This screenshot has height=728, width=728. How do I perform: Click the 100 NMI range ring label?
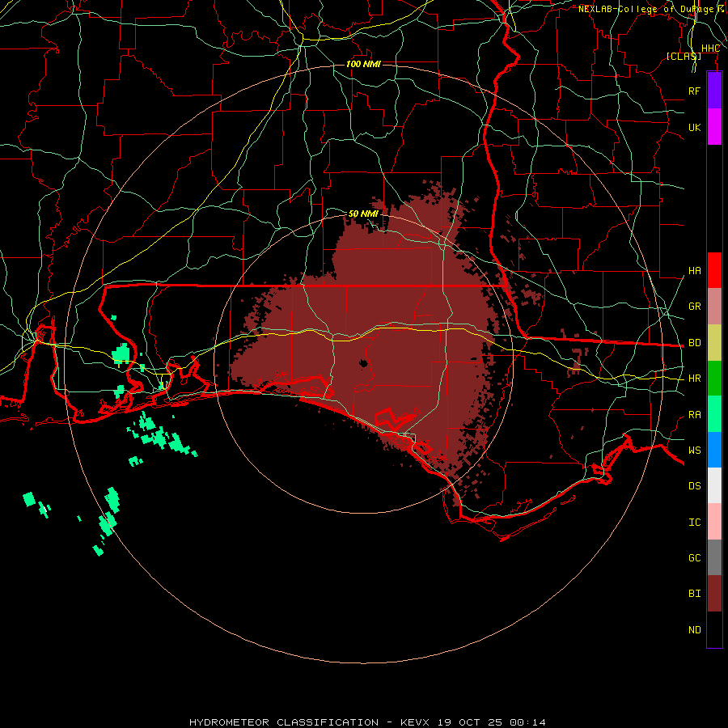click(363, 64)
